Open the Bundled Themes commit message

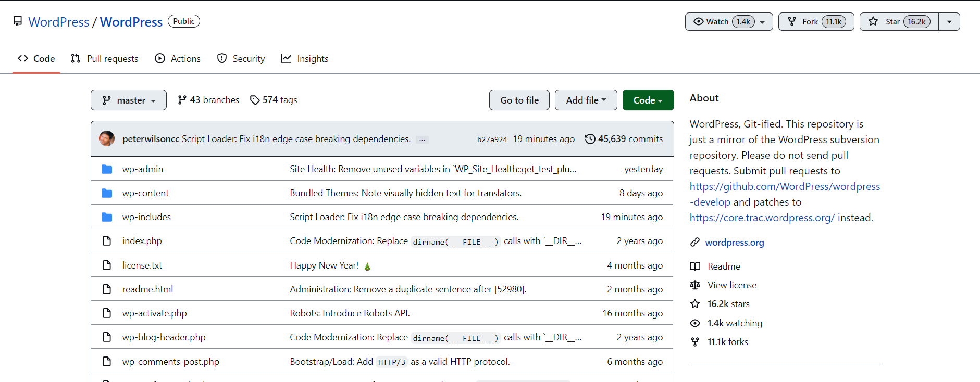click(x=406, y=193)
